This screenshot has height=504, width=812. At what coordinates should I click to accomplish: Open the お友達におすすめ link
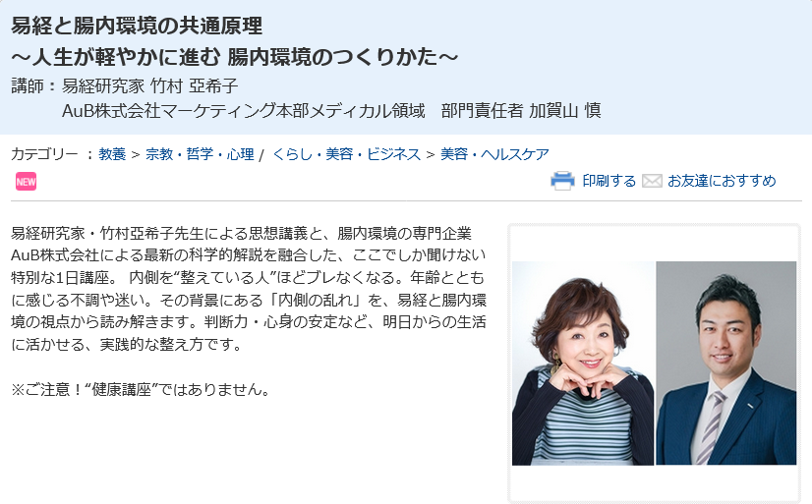tap(722, 181)
